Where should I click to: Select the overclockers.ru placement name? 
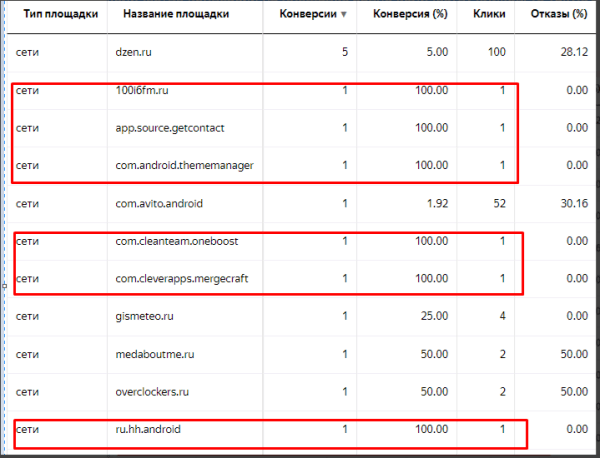pyautogui.click(x=152, y=392)
